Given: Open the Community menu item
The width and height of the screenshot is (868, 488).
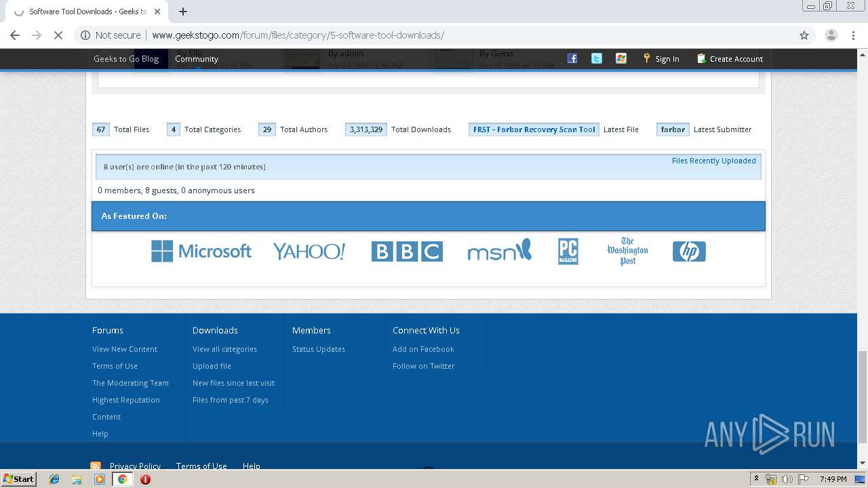Looking at the screenshot, I should point(197,59).
